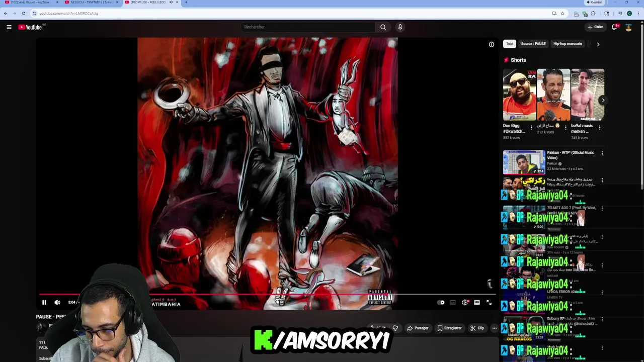Screen dimensions: 644x362
Task: Mute tab via speaker icon on PAUSE tab
Action: pyautogui.click(x=171, y=3)
